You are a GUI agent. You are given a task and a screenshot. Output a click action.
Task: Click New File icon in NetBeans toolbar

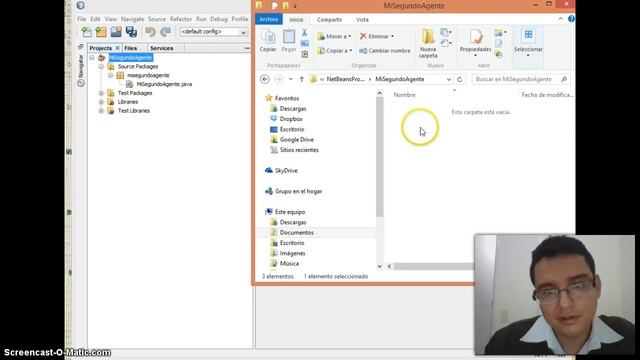coord(87,32)
